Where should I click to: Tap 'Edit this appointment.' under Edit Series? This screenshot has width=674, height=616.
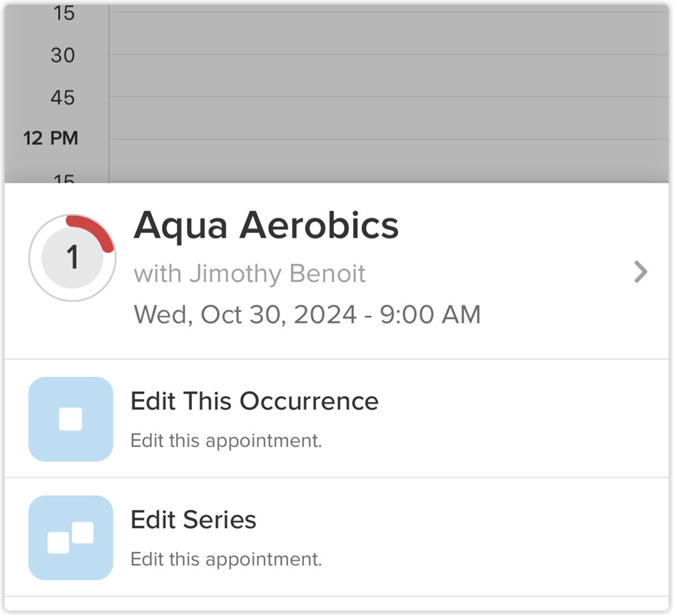click(226, 560)
